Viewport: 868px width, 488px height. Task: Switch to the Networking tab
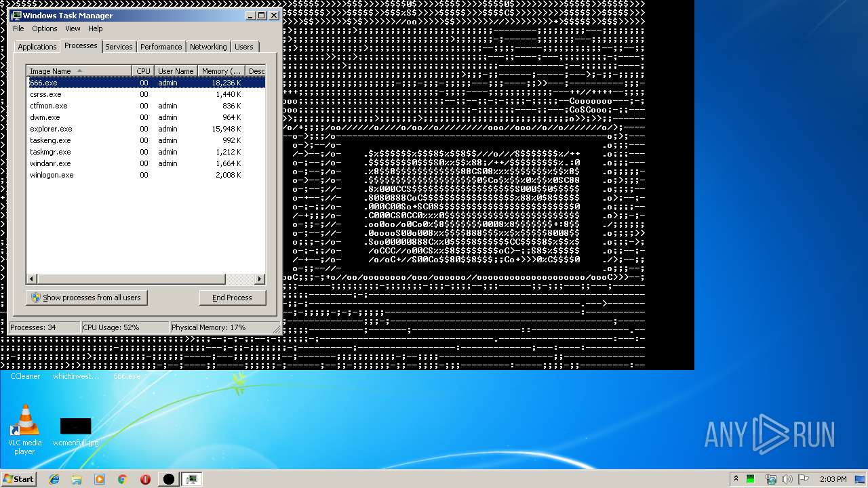(x=208, y=47)
